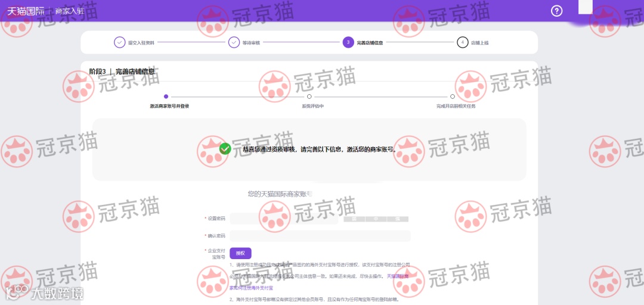
Task: Click the 弱 password strength segment
Action: [x=354, y=219]
